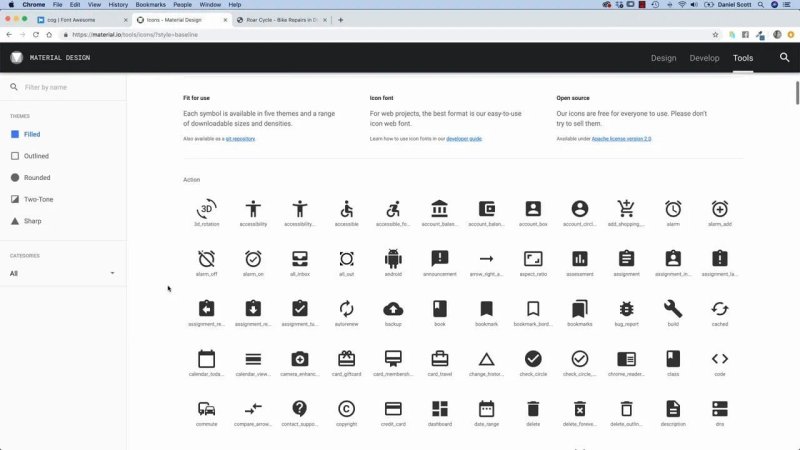Open a new browser tab
Viewport: 800px width, 450px height.
coord(341,20)
